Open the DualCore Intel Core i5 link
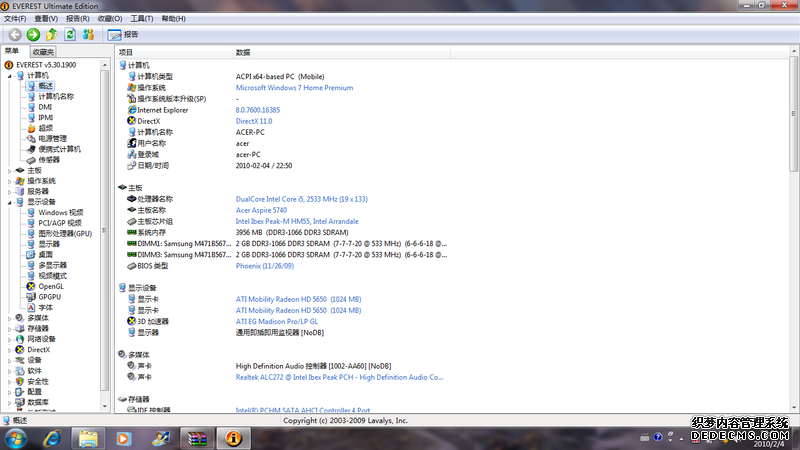 click(302, 199)
